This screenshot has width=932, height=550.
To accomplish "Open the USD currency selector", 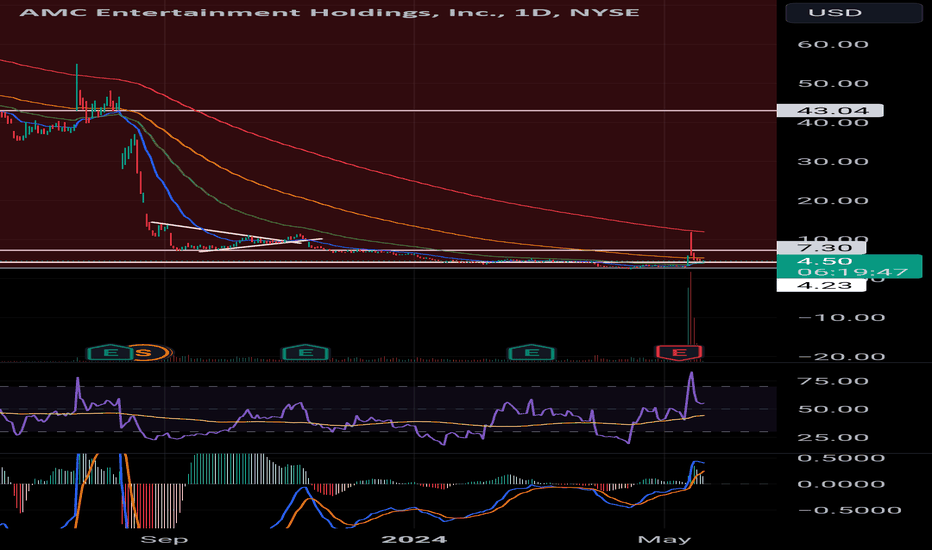I will pyautogui.click(x=854, y=12).
